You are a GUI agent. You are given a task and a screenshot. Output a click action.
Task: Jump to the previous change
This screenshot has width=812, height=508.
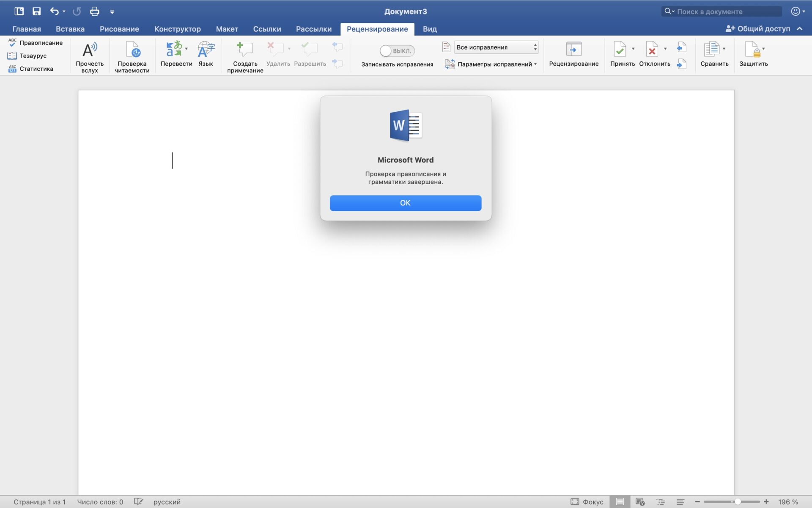pos(681,47)
